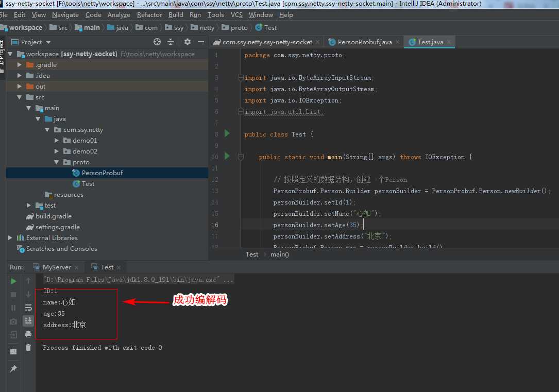559x392 pixels.
Task: Expand the .idea folder
Action: click(x=19, y=76)
